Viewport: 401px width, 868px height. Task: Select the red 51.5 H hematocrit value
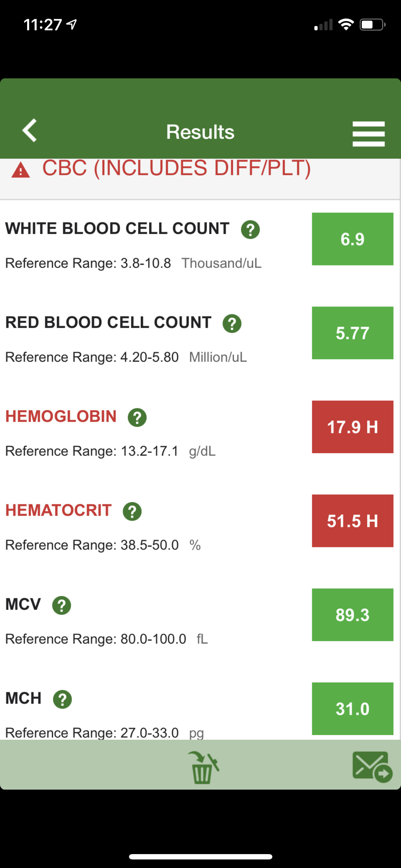352,521
